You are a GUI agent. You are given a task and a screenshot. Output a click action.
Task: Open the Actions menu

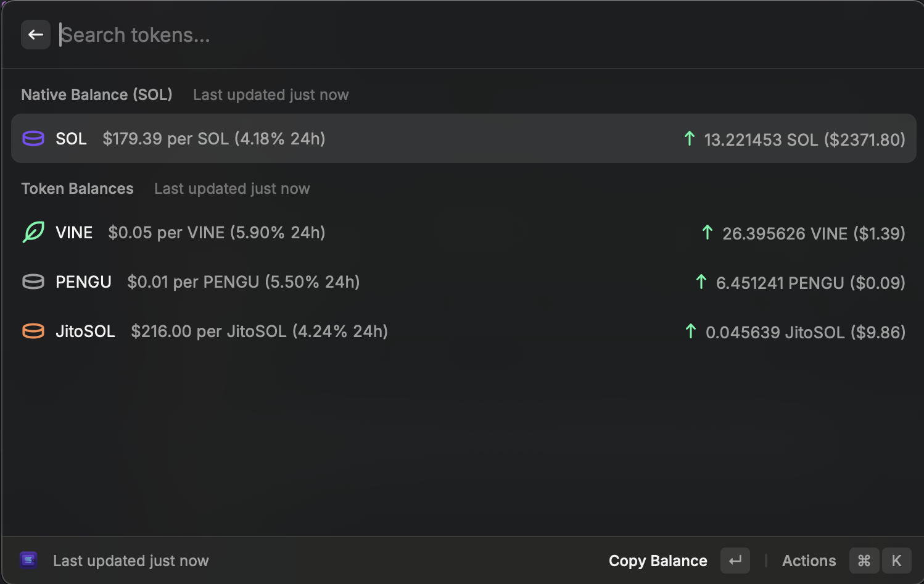coord(809,561)
